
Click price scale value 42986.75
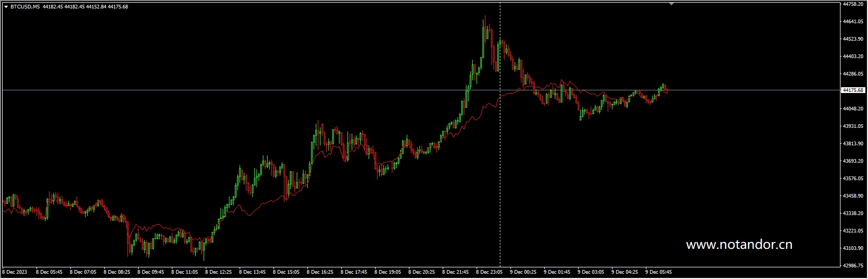click(x=853, y=266)
